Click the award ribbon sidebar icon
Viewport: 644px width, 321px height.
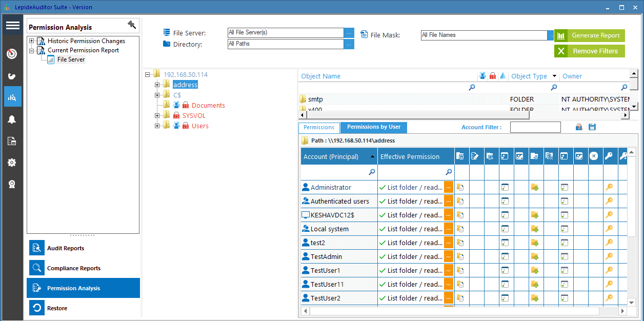point(12,185)
